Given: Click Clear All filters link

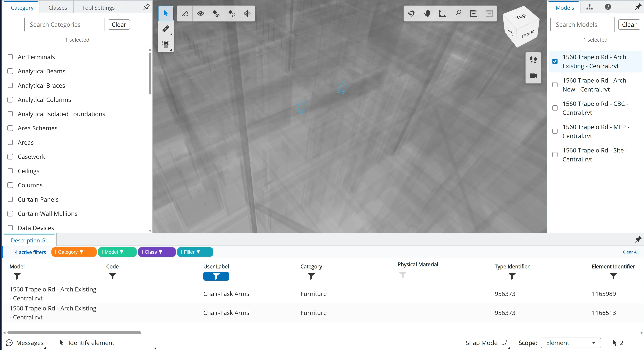Looking at the screenshot, I should tap(630, 252).
